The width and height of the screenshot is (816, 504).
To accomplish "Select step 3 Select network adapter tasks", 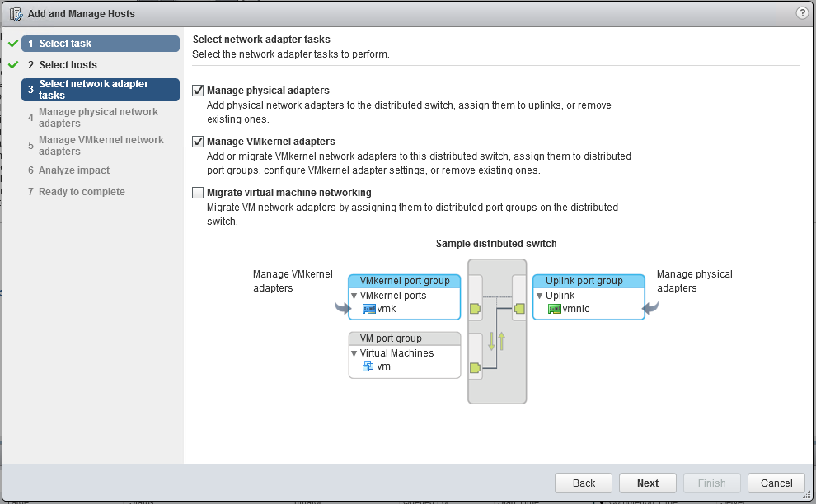I will pyautogui.click(x=101, y=90).
